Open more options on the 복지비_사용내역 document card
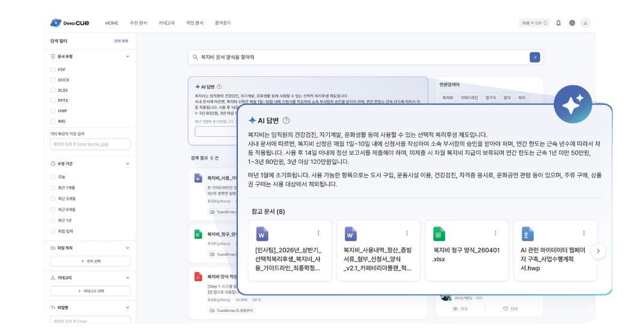Viewport: 644px width, 336px height. (407, 233)
